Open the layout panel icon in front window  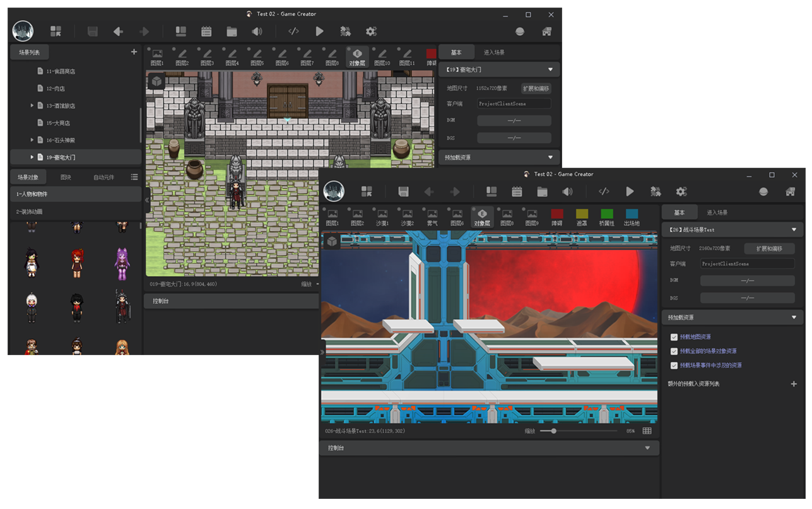pyautogui.click(x=491, y=191)
